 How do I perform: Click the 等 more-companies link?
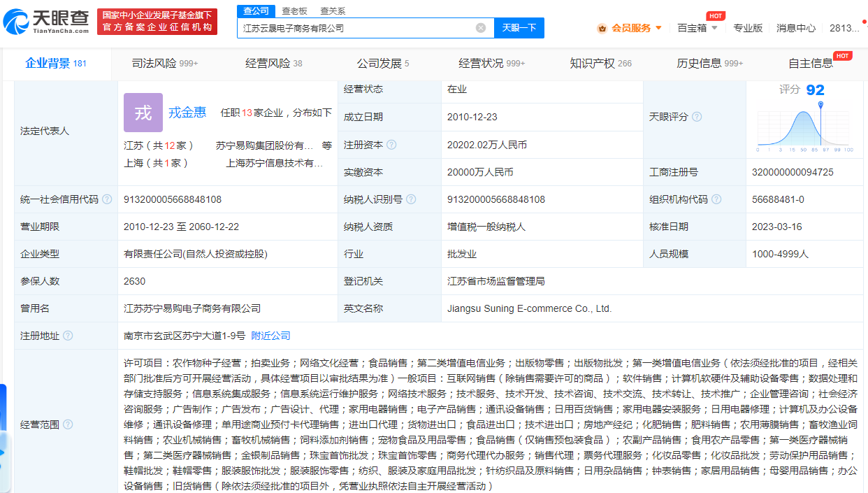click(x=327, y=145)
